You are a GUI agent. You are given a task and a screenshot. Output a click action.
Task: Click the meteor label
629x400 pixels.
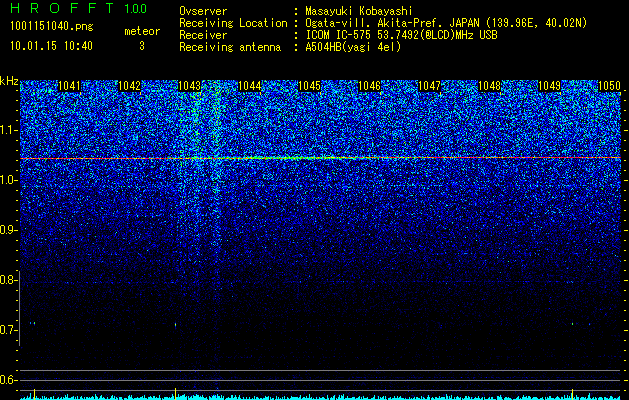point(142,31)
